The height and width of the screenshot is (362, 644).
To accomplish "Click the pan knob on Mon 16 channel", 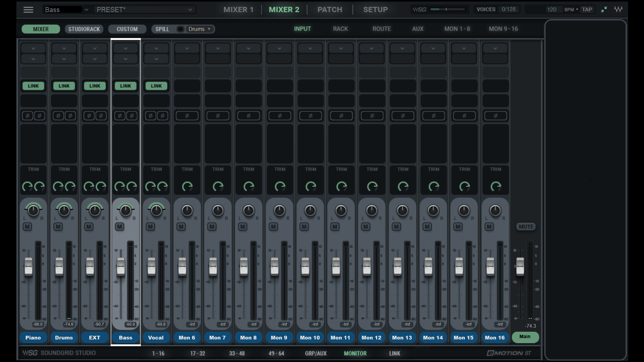I will 495,211.
